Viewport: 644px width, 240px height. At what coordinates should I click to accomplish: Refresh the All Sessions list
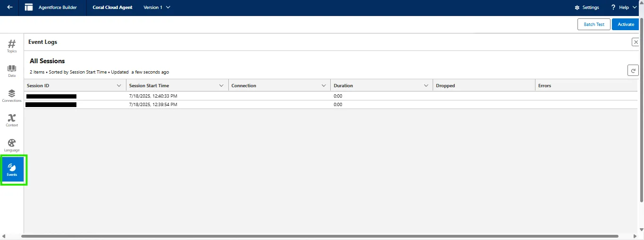[633, 70]
